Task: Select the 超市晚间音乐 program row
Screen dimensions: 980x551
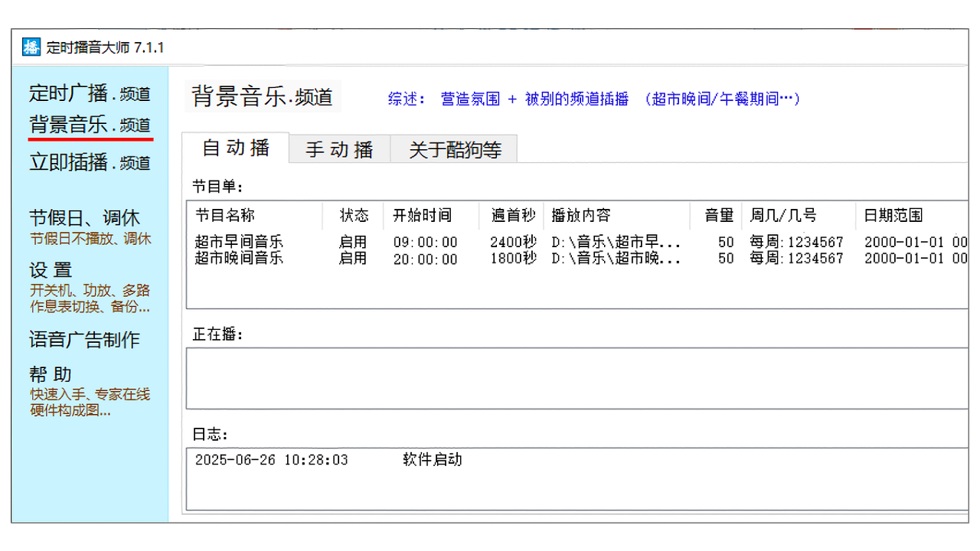Action: point(239,259)
